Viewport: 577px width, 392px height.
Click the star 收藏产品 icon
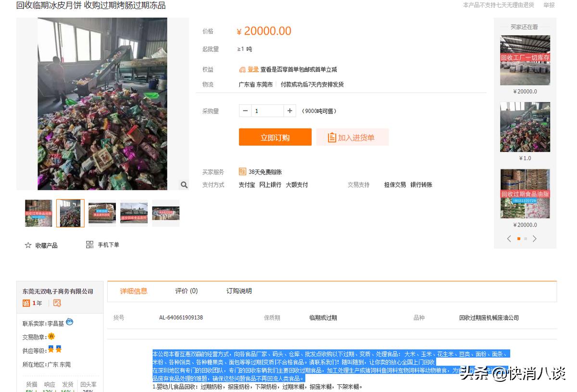pos(28,245)
